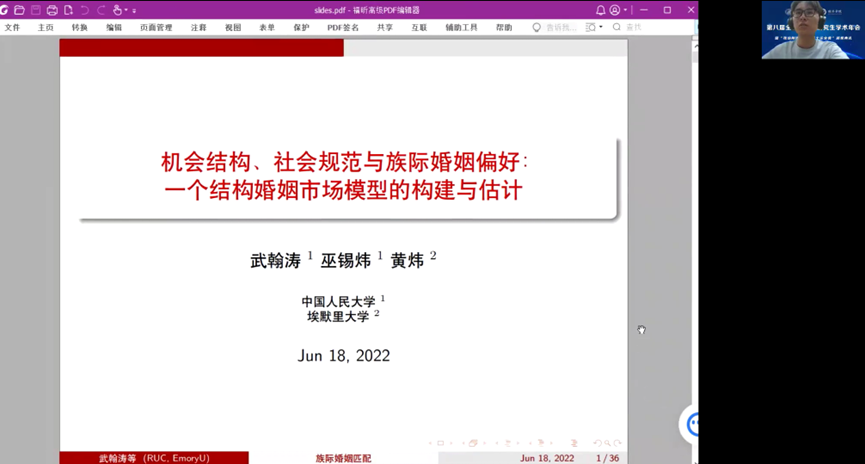Image resolution: width=865 pixels, height=464 pixels.
Task: Select the hand tool icon in title bar
Action: point(117,10)
